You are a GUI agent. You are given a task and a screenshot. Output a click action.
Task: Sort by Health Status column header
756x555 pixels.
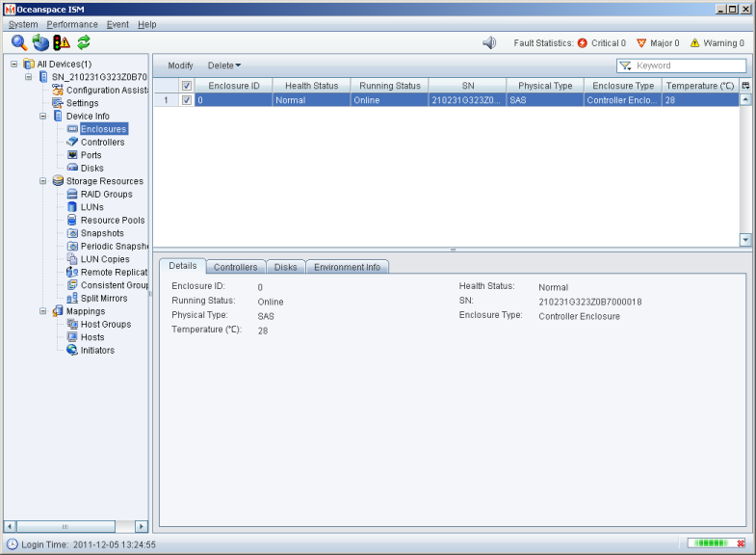coord(311,86)
